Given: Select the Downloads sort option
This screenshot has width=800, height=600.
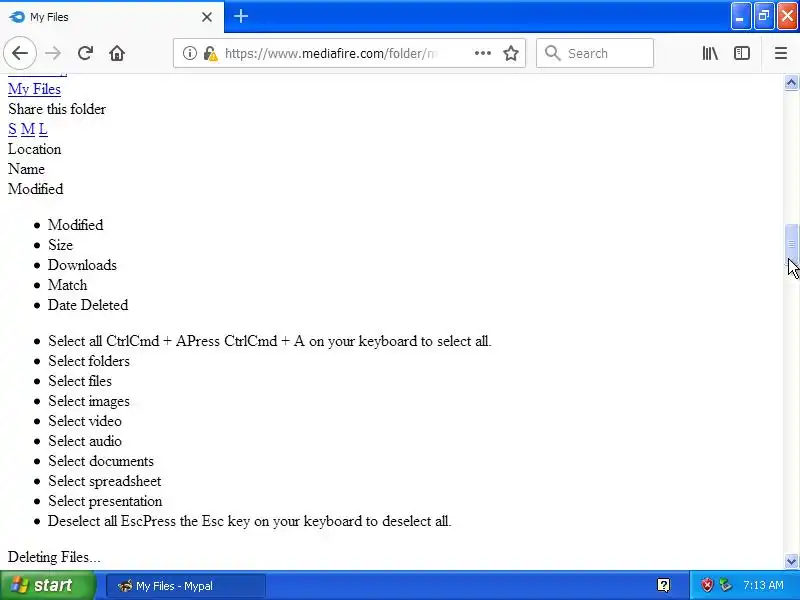Looking at the screenshot, I should (x=82, y=265).
